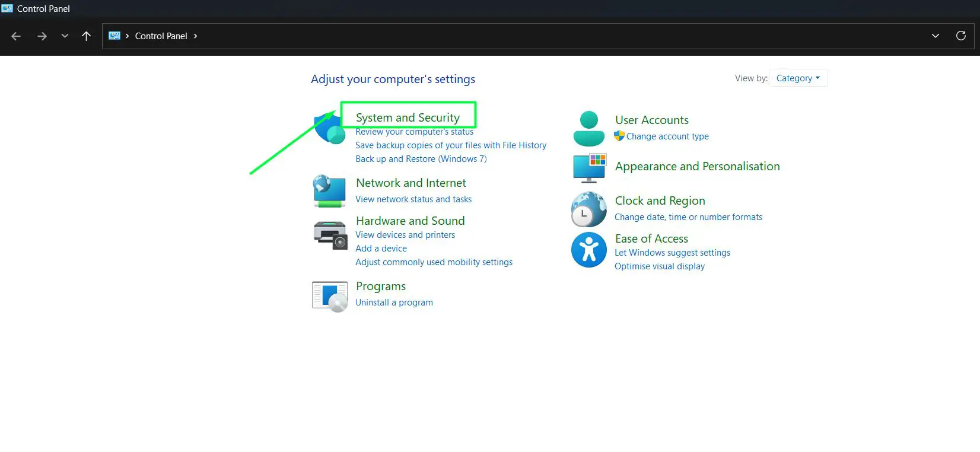
Task: Open the Hardware and Sound printer icon
Action: point(330,234)
